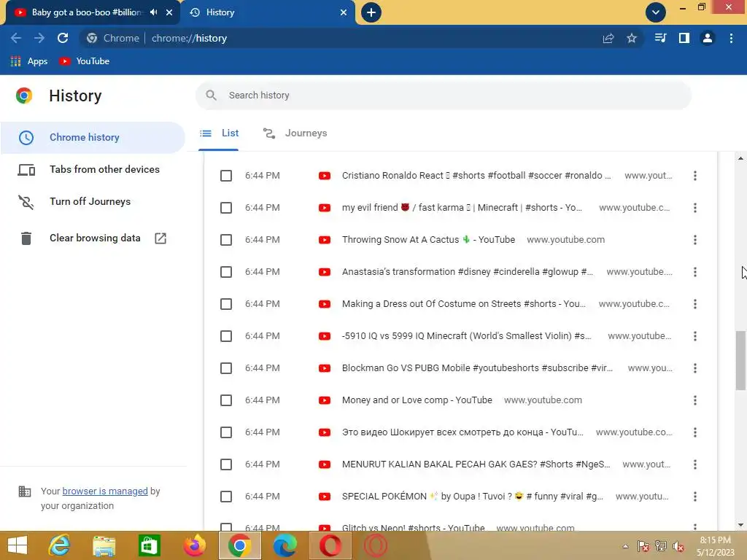The width and height of the screenshot is (747, 560).
Task: Open Clear browsing data
Action: click(x=93, y=238)
